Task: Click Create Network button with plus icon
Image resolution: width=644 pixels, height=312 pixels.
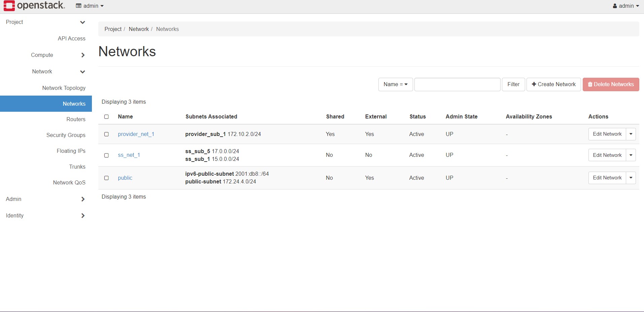Action: [x=553, y=84]
